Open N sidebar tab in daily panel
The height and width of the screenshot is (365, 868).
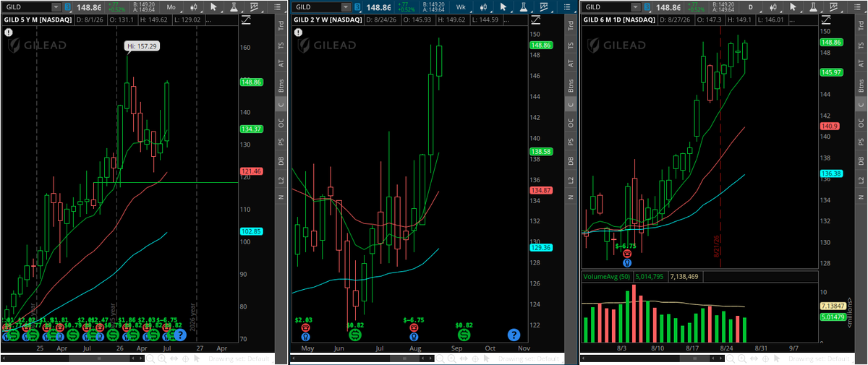coord(859,197)
